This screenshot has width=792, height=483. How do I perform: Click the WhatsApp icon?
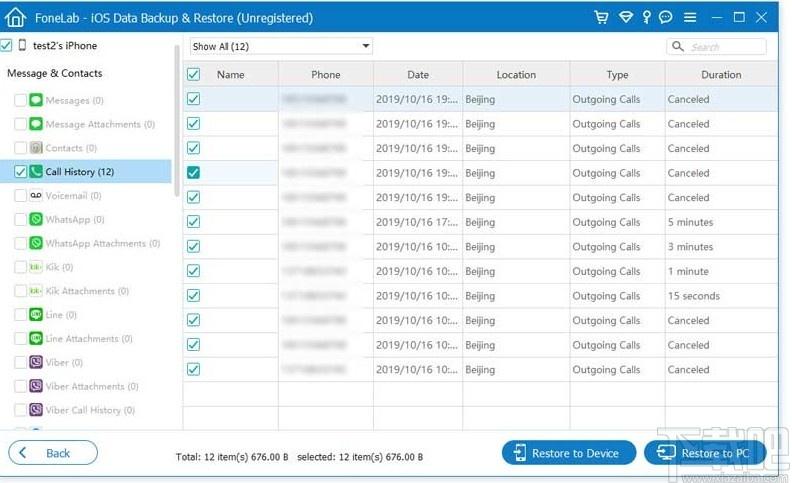click(36, 219)
